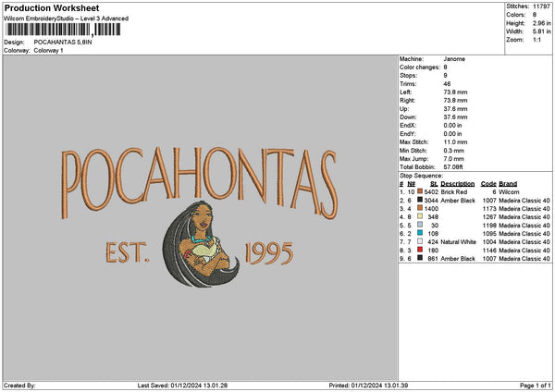Click the 'Description' column header
Screen dimensions: 555x392
point(457,184)
